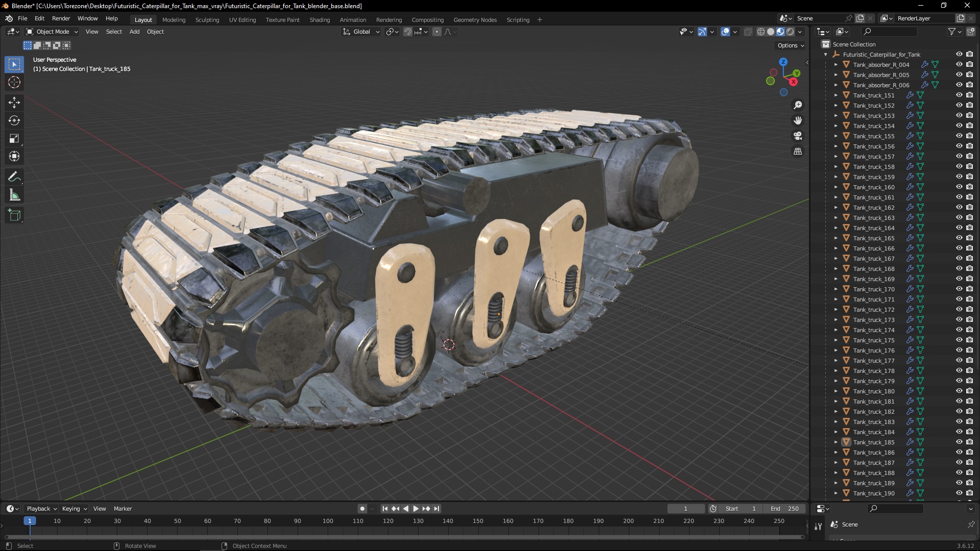The height and width of the screenshot is (551, 980).
Task: Click the End frame field
Action: pos(785,509)
